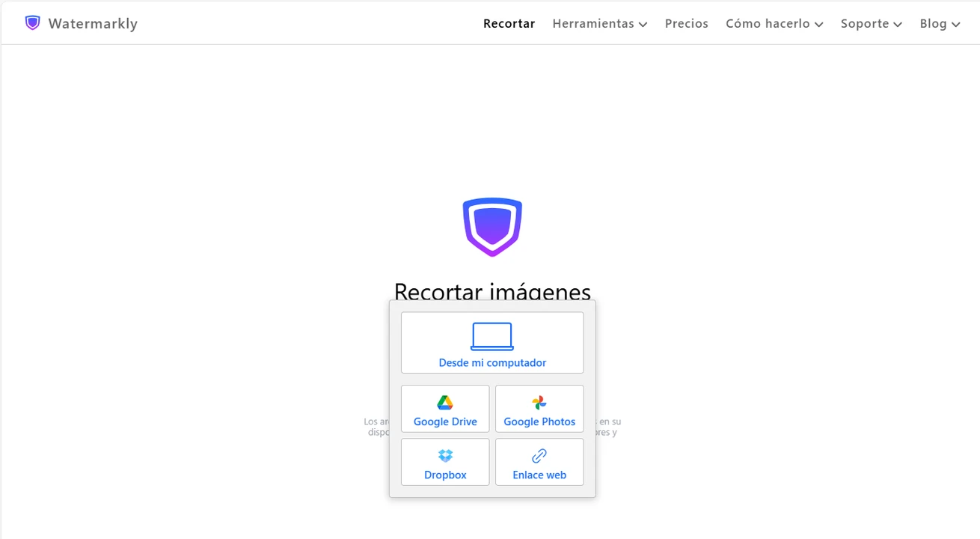The image size is (980, 539).
Task: Click the Watermarkly shield logo in header
Action: click(32, 23)
